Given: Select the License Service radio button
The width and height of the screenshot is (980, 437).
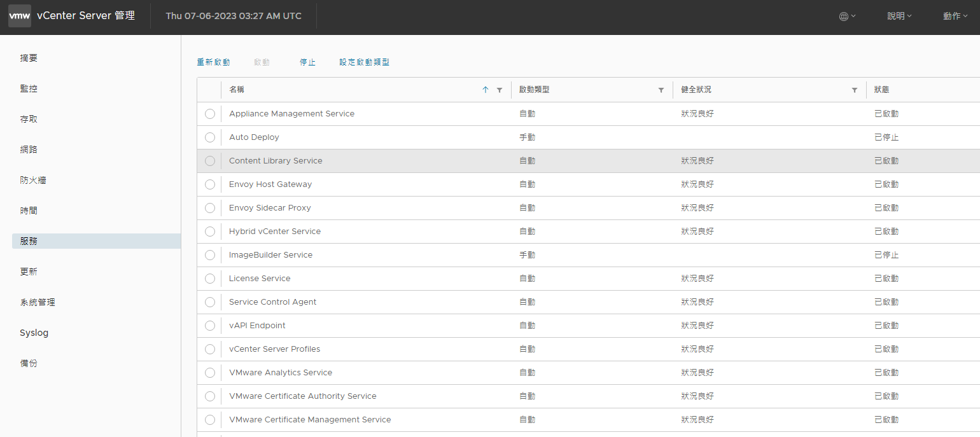Looking at the screenshot, I should point(210,279).
